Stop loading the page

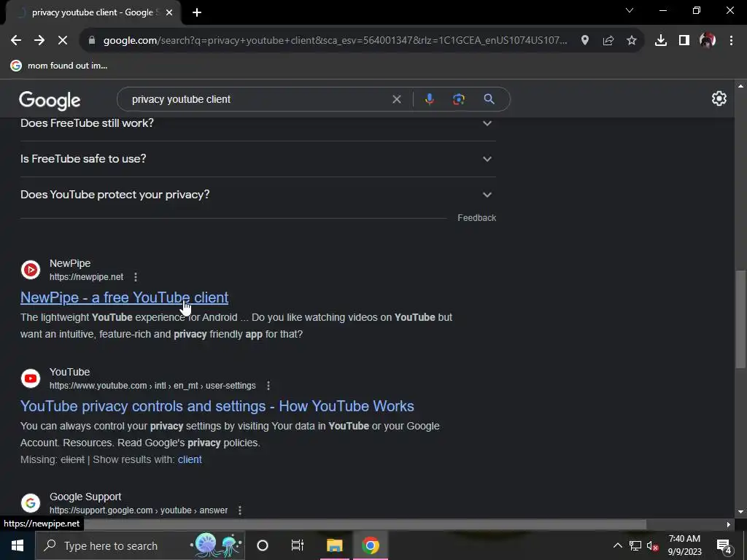[63, 41]
